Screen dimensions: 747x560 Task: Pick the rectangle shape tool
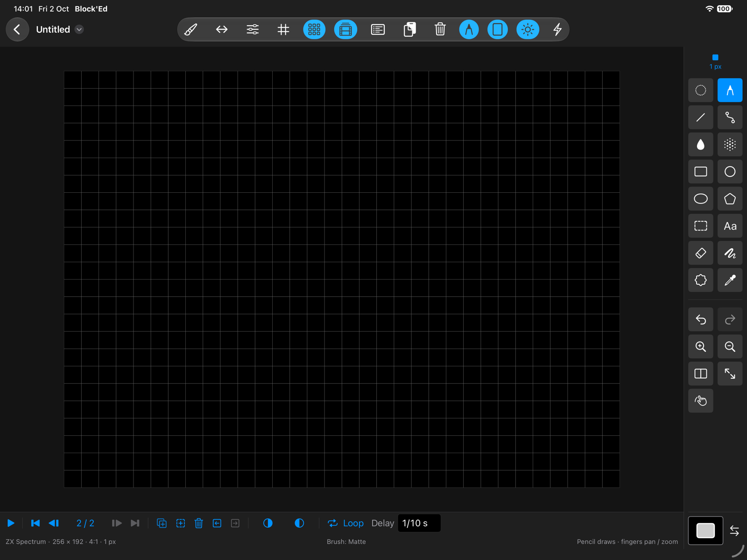tap(701, 172)
